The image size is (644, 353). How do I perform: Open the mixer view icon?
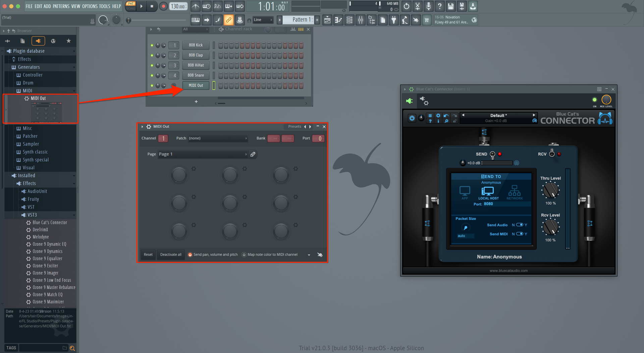click(360, 20)
